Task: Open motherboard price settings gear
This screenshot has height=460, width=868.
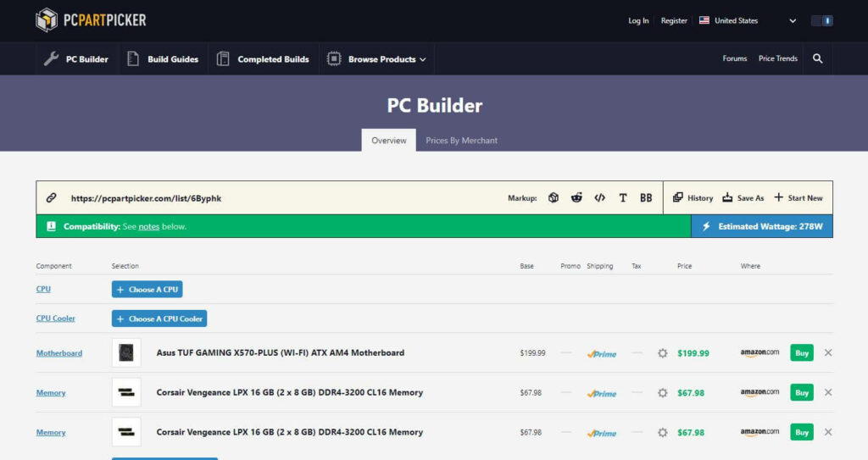Action: point(662,353)
